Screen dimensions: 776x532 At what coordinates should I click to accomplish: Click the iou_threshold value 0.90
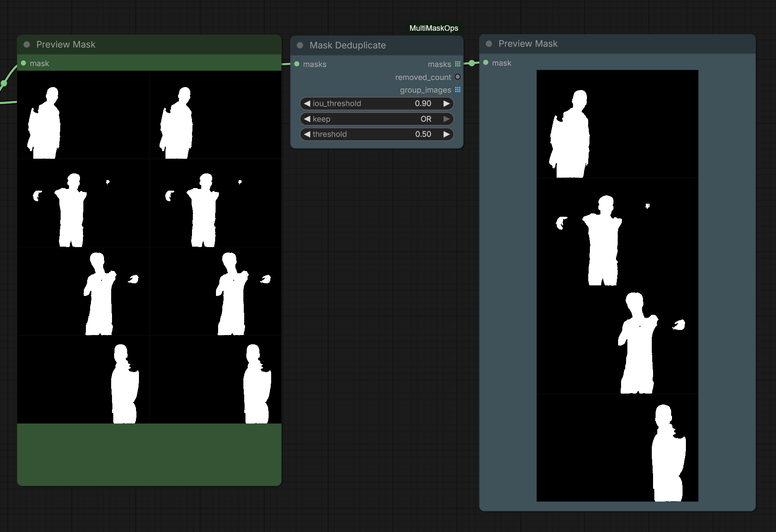click(423, 104)
